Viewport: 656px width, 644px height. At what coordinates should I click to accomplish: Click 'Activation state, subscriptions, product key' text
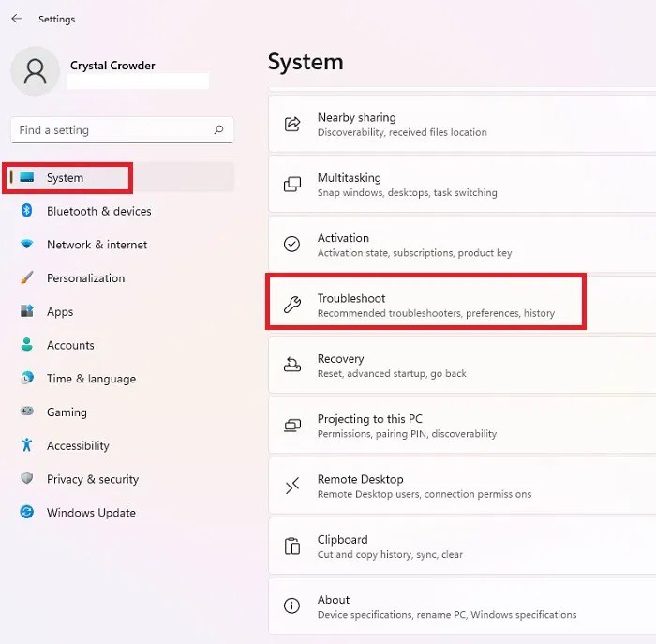tap(414, 253)
